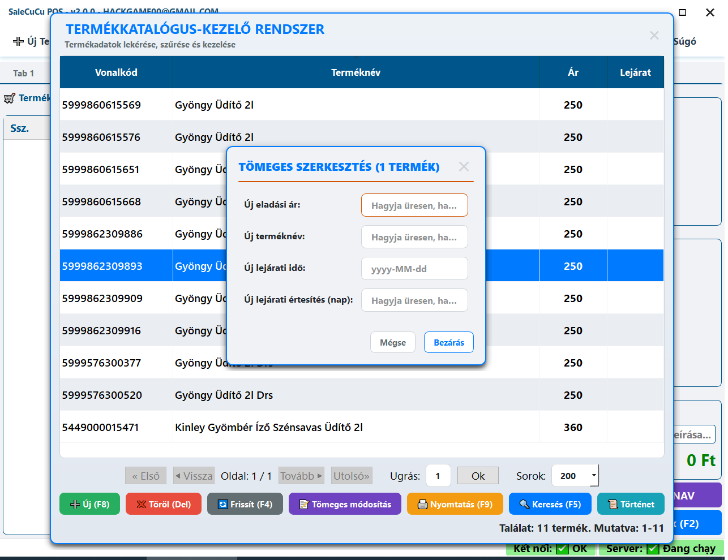The image size is (728, 560).
Task: Click the « Első first page button
Action: 145,476
